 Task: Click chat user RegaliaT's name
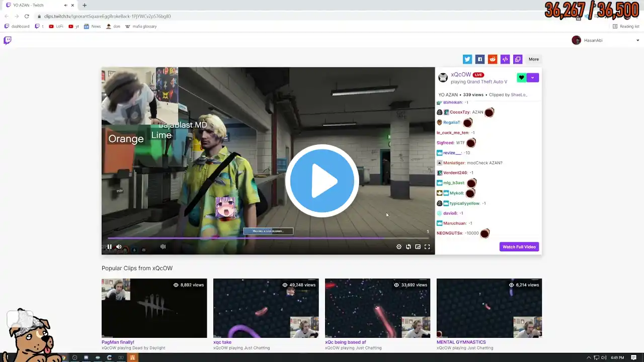[452, 123]
